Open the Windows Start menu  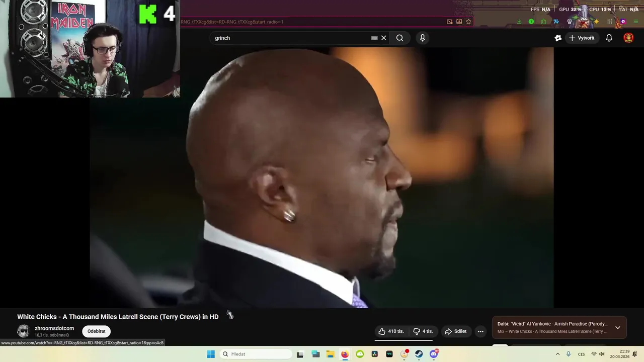tap(211, 354)
